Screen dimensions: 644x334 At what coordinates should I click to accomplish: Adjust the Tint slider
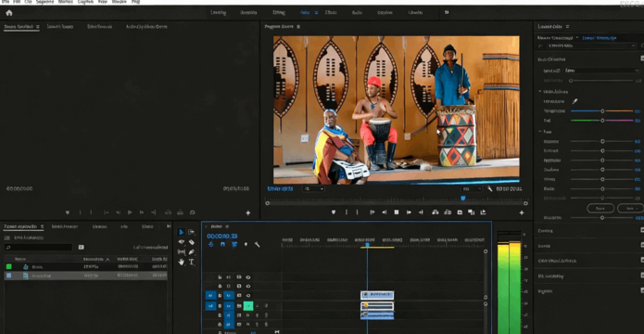602,121
